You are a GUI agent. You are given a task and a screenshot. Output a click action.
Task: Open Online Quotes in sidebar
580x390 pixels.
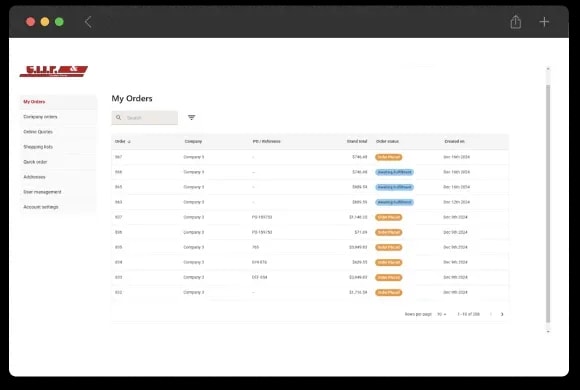(x=58, y=132)
